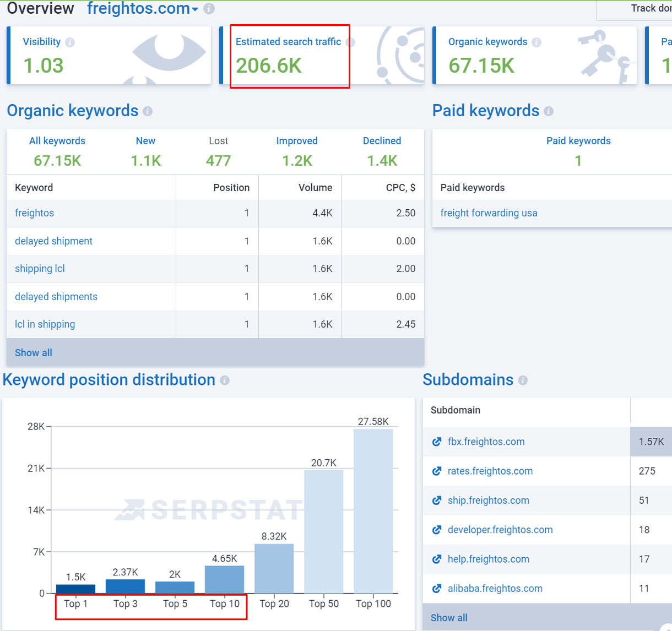Click the Top 5 bar in chart
This screenshot has width=672, height=631.
(x=175, y=588)
